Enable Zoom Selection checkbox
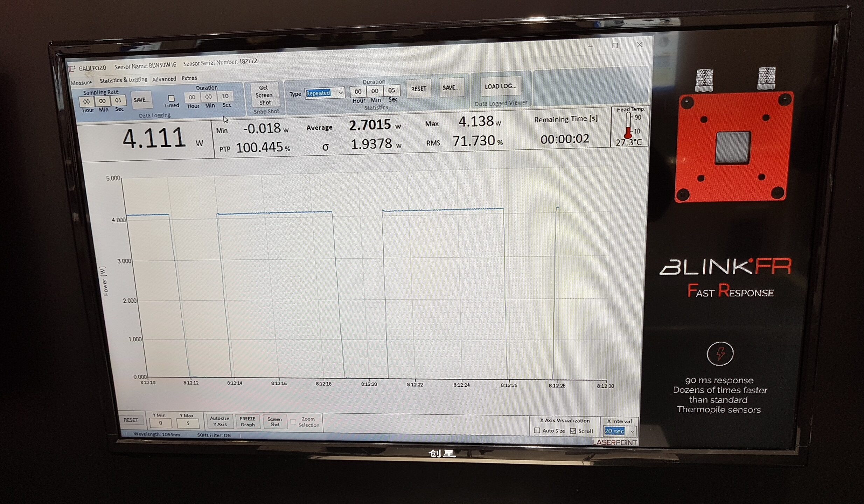 (293, 422)
